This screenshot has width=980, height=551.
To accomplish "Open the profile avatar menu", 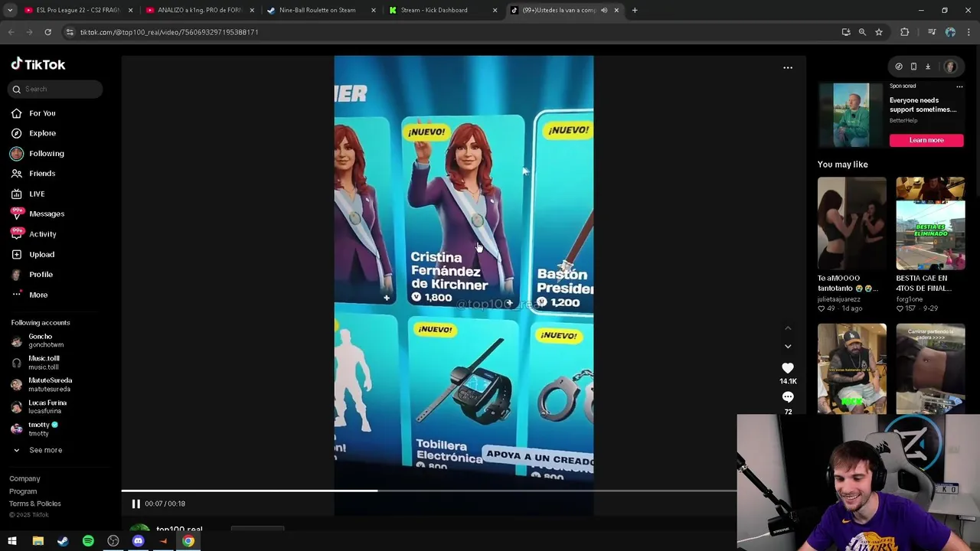I will point(950,67).
